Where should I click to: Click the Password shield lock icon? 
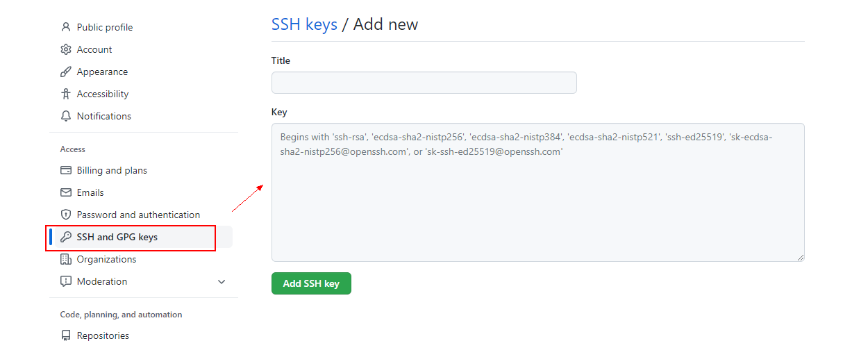pos(66,215)
